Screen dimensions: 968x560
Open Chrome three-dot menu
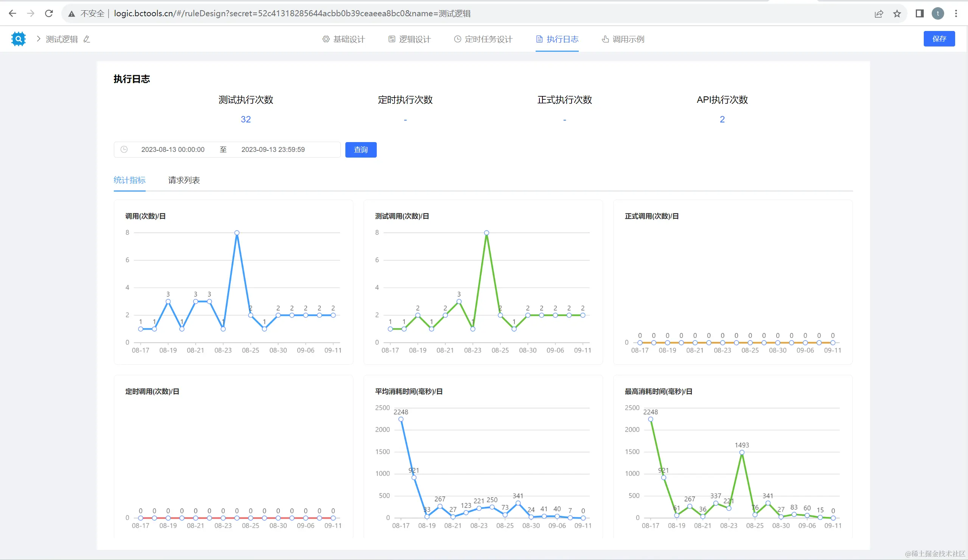point(956,14)
